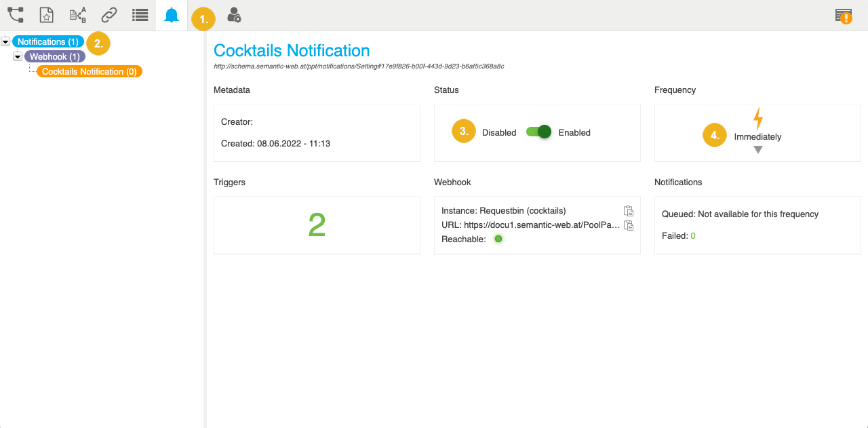Open the user administration icon
The height and width of the screenshot is (428, 868).
(x=233, y=14)
